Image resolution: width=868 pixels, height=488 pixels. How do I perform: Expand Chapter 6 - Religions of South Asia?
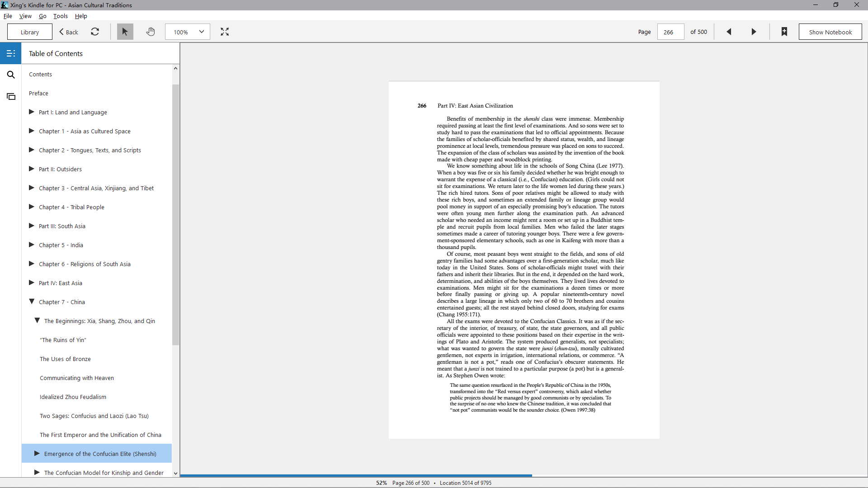click(x=32, y=264)
